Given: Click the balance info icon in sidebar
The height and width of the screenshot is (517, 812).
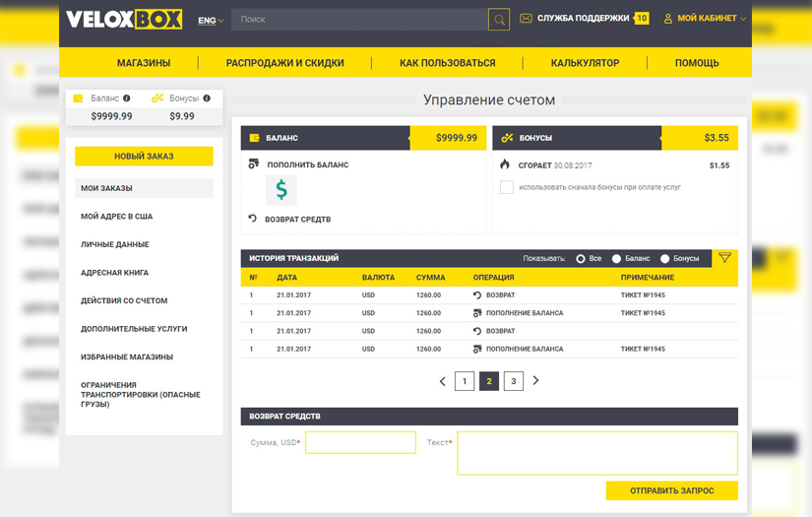Looking at the screenshot, I should click(x=126, y=97).
